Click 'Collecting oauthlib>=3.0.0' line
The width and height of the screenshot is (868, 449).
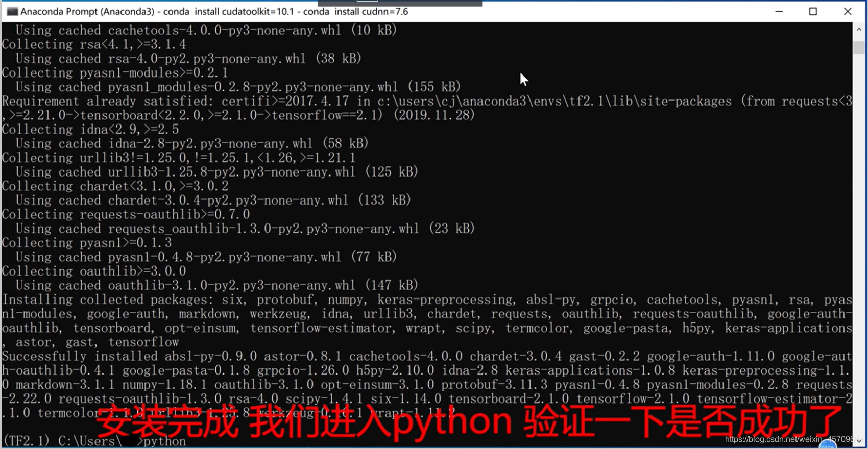(x=94, y=271)
